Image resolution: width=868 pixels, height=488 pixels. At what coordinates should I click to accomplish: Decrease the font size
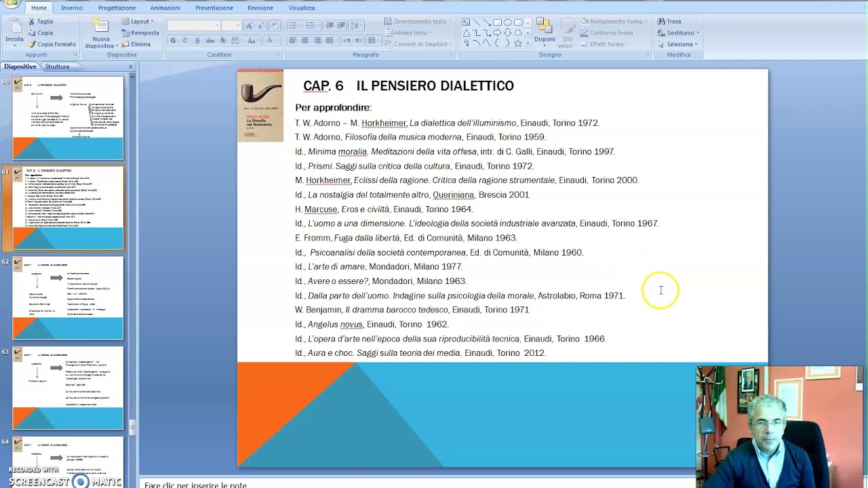261,26
